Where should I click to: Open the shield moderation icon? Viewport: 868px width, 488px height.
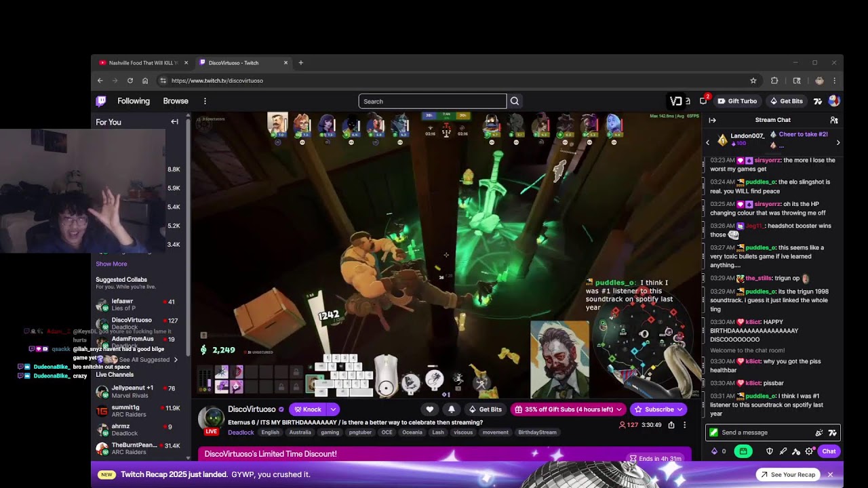pos(770,451)
